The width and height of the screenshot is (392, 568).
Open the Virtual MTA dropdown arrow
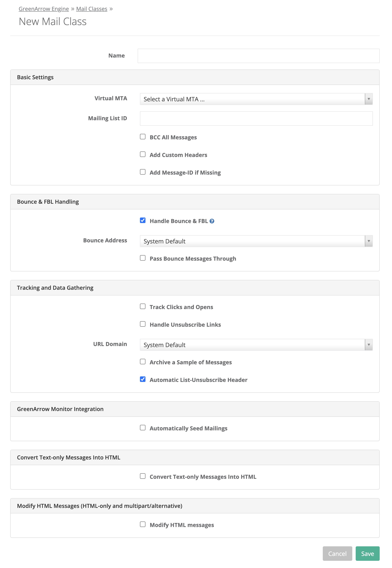pyautogui.click(x=369, y=99)
